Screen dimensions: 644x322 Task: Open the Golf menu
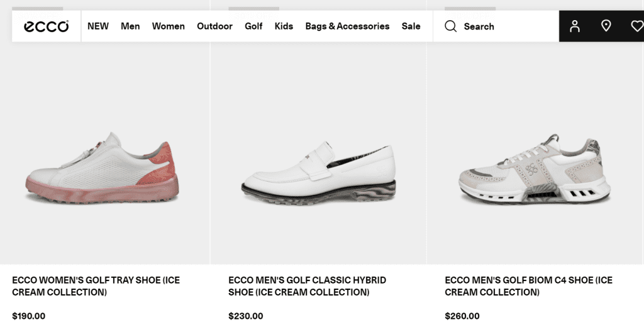(253, 26)
